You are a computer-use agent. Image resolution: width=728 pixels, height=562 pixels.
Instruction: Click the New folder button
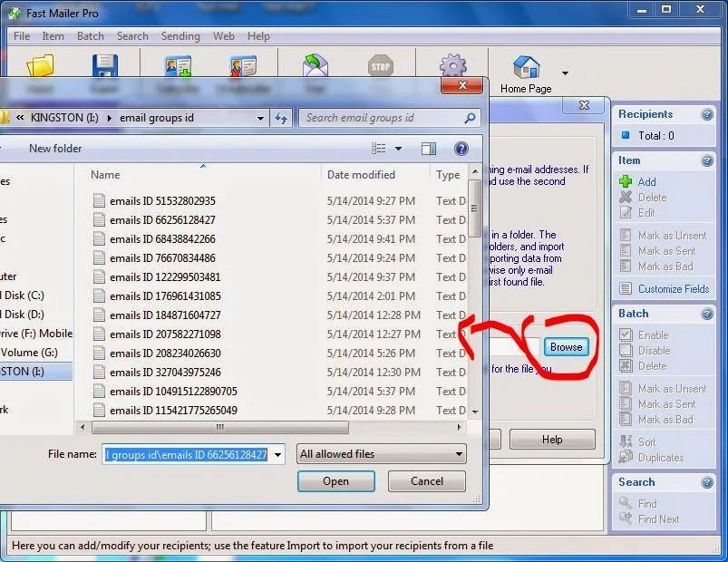coord(55,149)
